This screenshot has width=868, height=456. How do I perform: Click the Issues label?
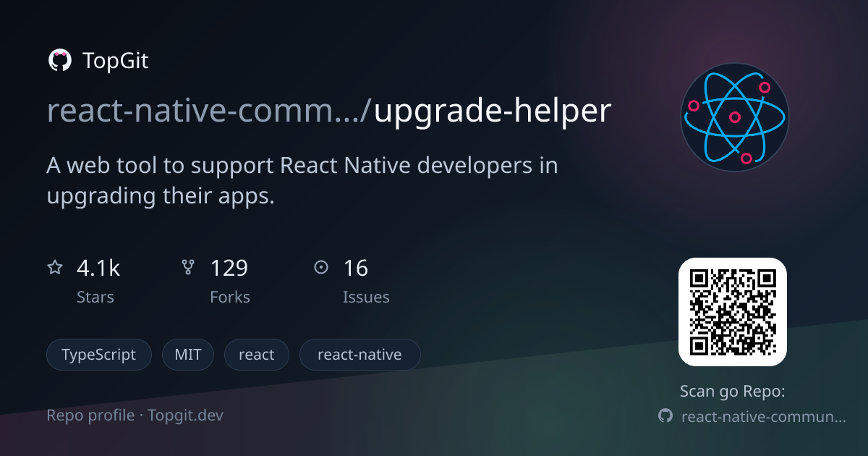pyautogui.click(x=366, y=297)
